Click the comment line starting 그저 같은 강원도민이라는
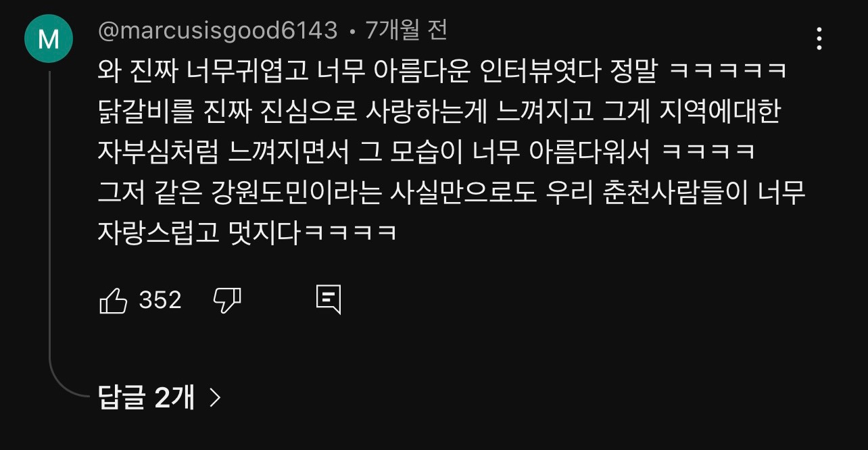The height and width of the screenshot is (450, 868). (x=452, y=193)
